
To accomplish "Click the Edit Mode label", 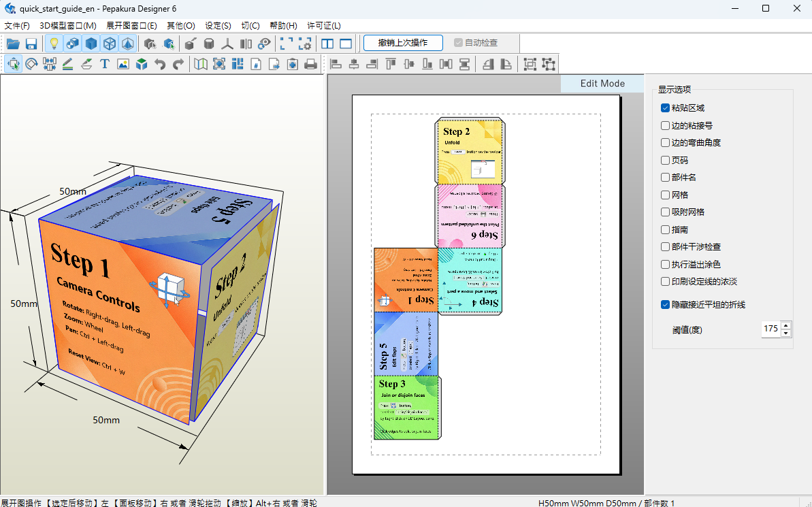I will [x=602, y=84].
